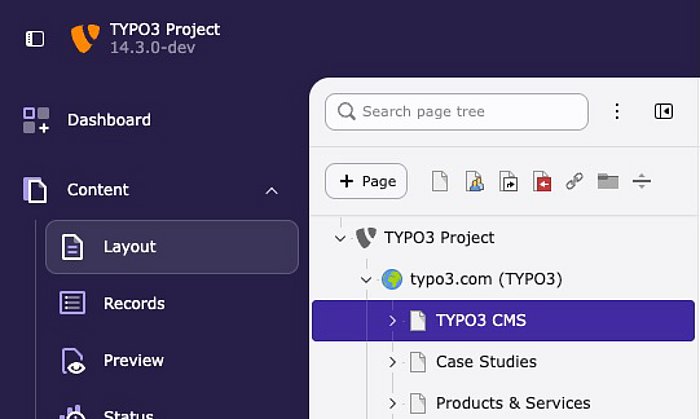Click the TYPO3 logo in the header
The height and width of the screenshot is (419, 700).
(x=85, y=39)
